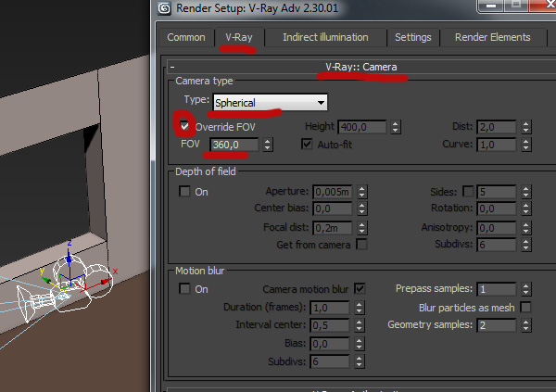Adjust the Motion blur Subdivs spinner
Screen dimensions: 556x392
pos(360,361)
